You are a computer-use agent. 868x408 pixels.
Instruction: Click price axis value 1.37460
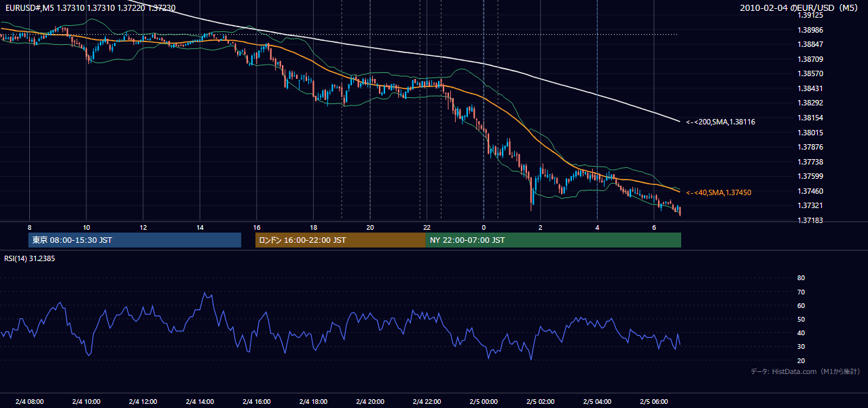tap(810, 191)
